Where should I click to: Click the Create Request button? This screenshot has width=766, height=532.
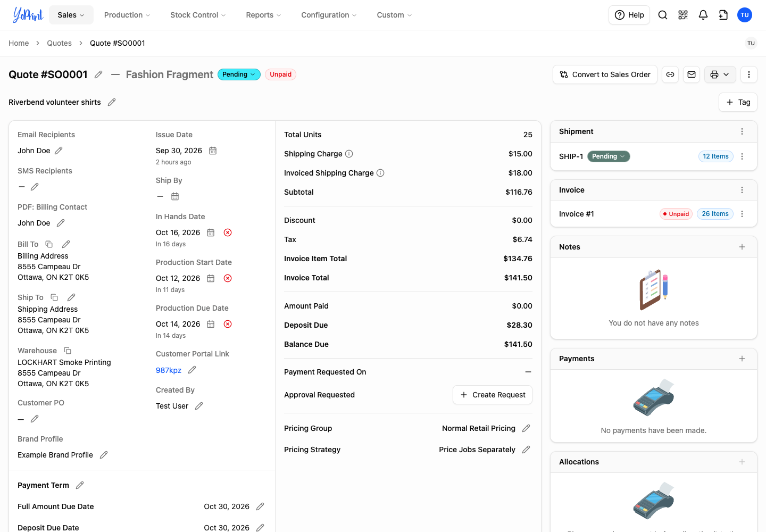[493, 395]
